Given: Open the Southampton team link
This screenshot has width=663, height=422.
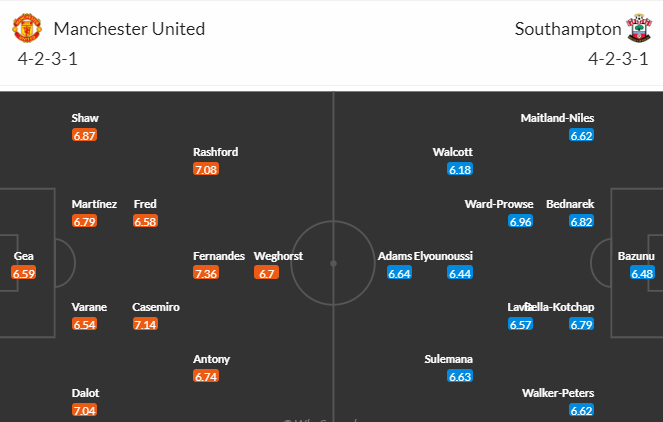Looking at the screenshot, I should click(x=567, y=28).
